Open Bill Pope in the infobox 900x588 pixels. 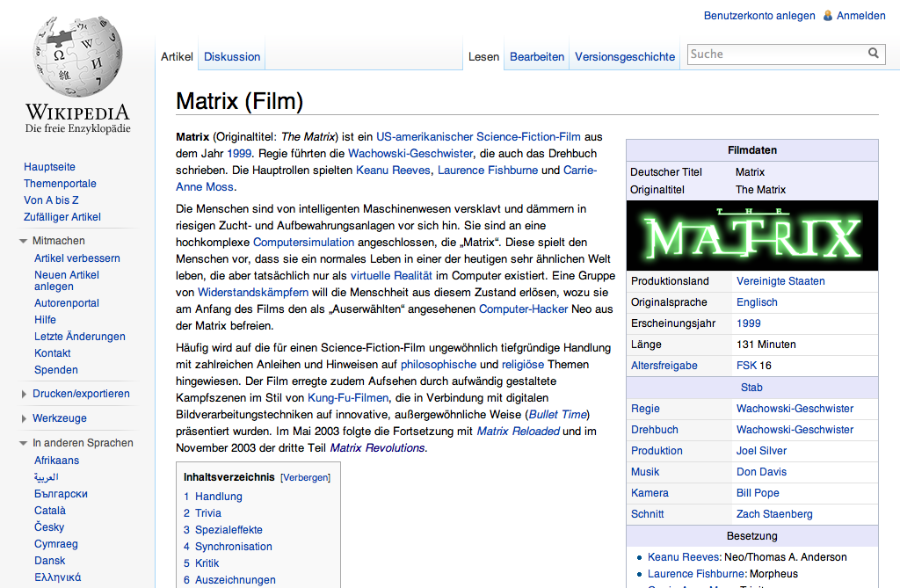pyautogui.click(x=758, y=493)
